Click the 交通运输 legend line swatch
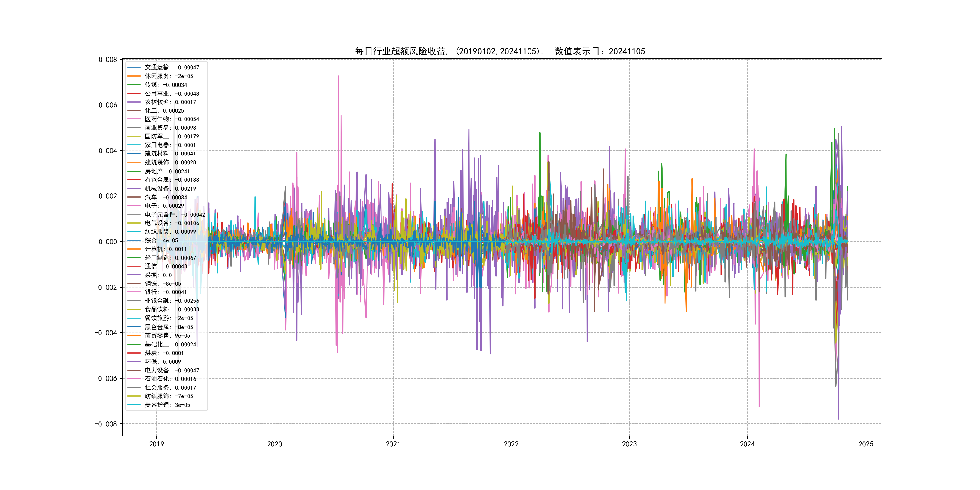The width and height of the screenshot is (980, 490). [134, 67]
